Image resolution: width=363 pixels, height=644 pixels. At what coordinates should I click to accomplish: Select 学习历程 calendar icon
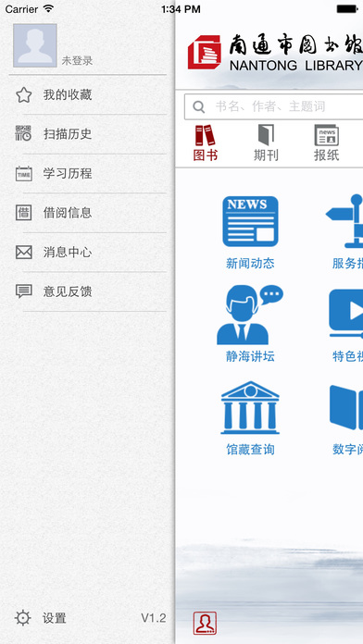(24, 173)
